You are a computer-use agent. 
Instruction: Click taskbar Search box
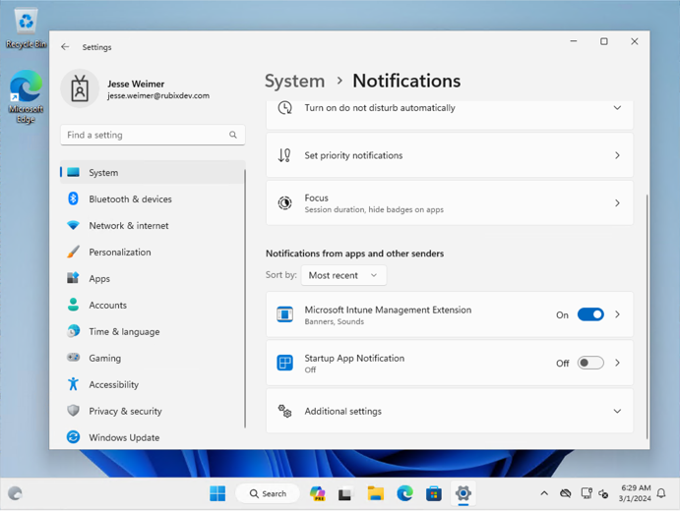(269, 496)
